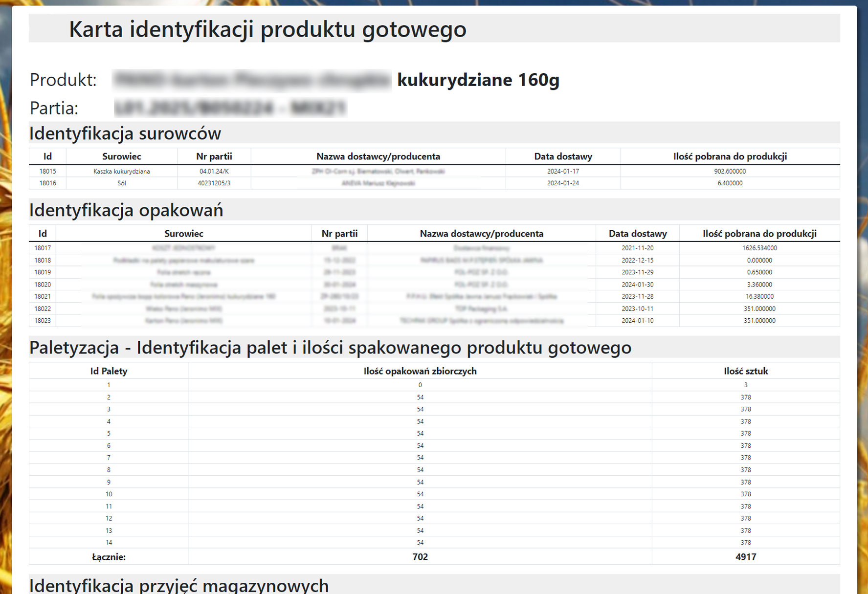Click the quantity value 902.600000
Image resolution: width=868 pixels, height=594 pixels.
[x=730, y=172]
